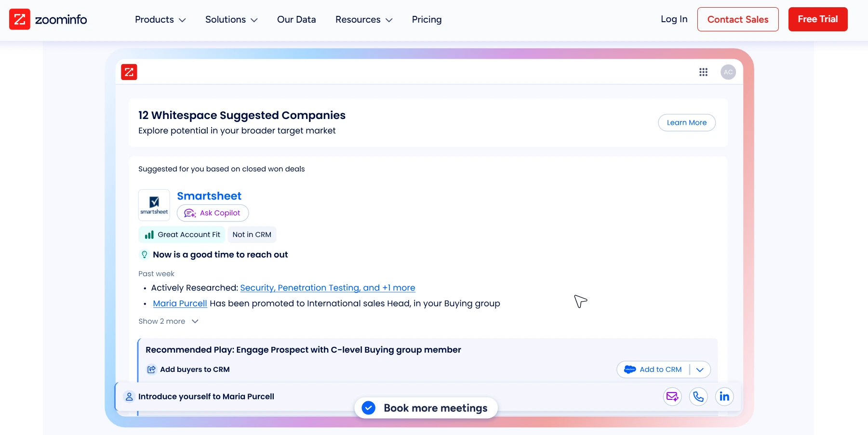This screenshot has height=435, width=868.
Task: Click the AC user avatar
Action: 728,72
